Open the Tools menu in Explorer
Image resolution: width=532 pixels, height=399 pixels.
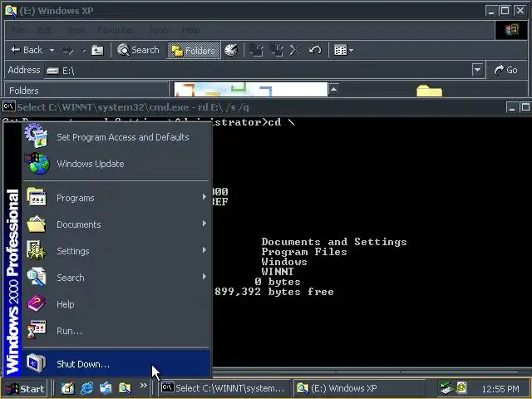pyautogui.click(x=159, y=30)
